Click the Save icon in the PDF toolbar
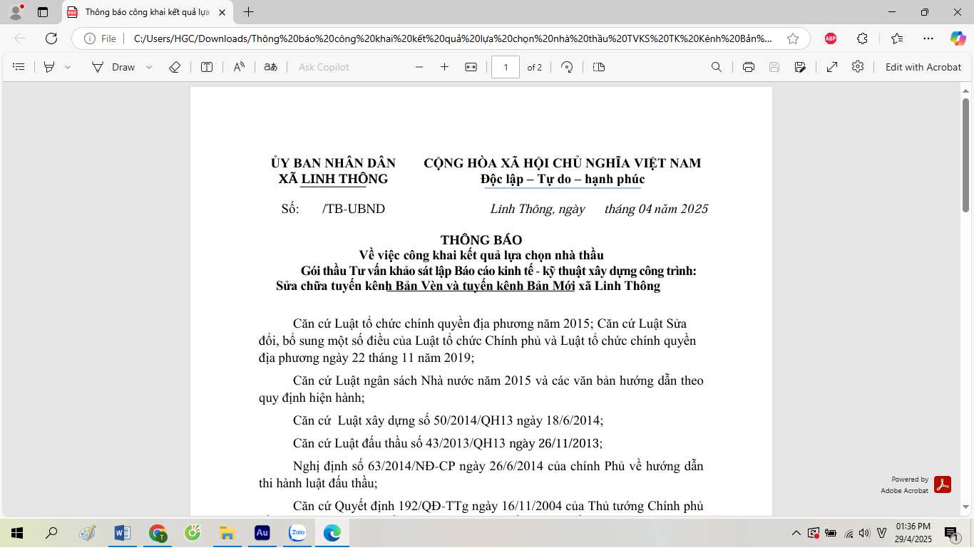 coord(774,67)
